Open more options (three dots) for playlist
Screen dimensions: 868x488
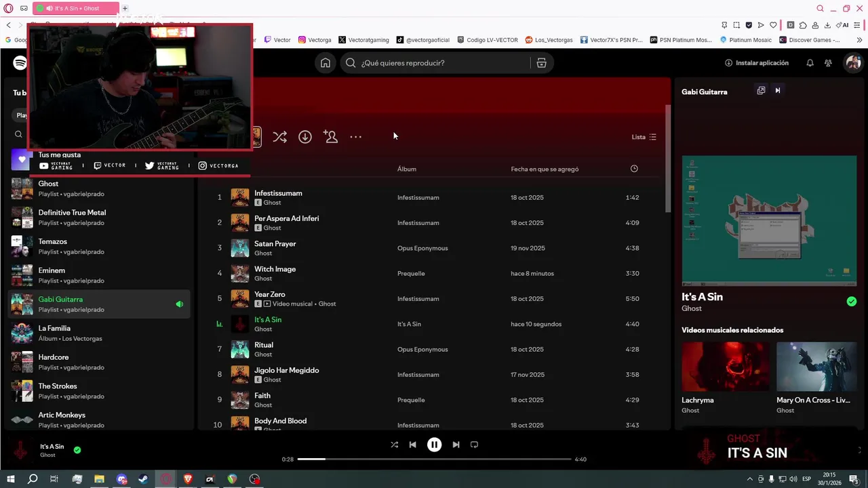click(x=355, y=137)
